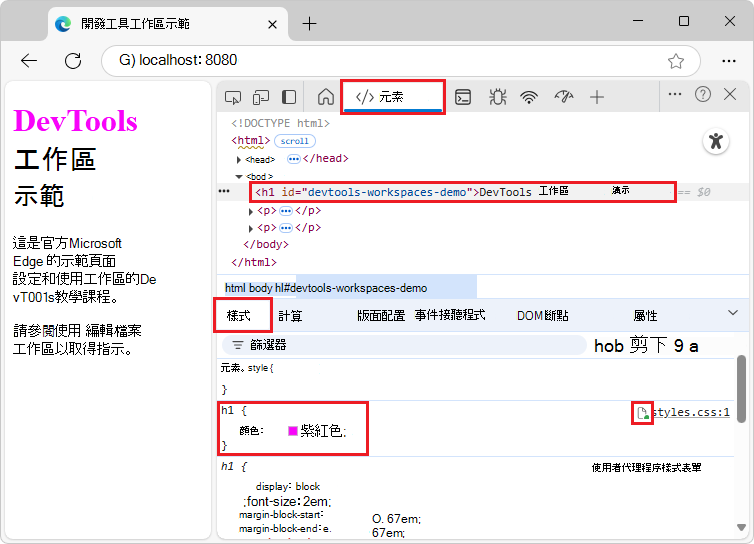Open the styles.css:1 link
The image size is (754, 544).
(691, 412)
